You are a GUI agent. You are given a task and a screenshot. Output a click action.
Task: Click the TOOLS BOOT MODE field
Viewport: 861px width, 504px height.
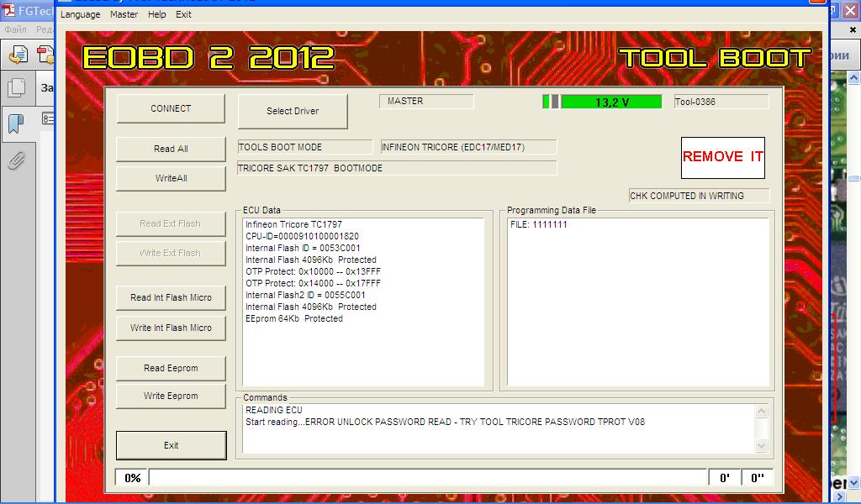point(304,147)
